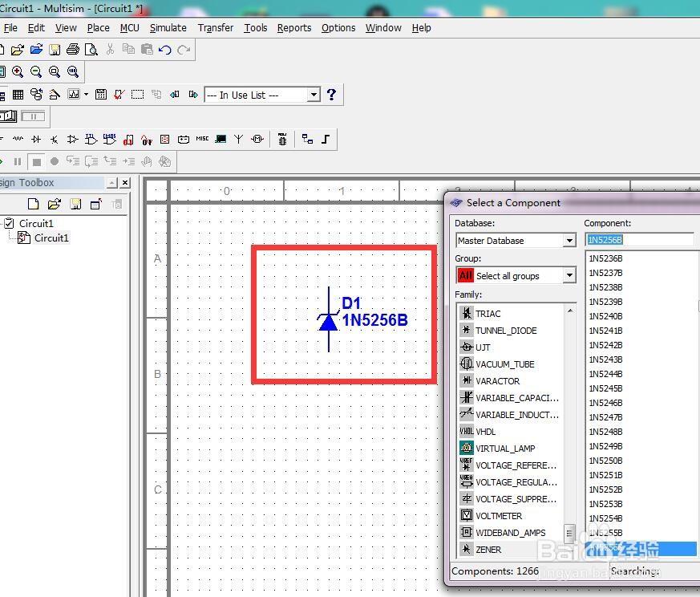The width and height of the screenshot is (700, 597).
Task: Stop the simulation
Action: point(37,162)
